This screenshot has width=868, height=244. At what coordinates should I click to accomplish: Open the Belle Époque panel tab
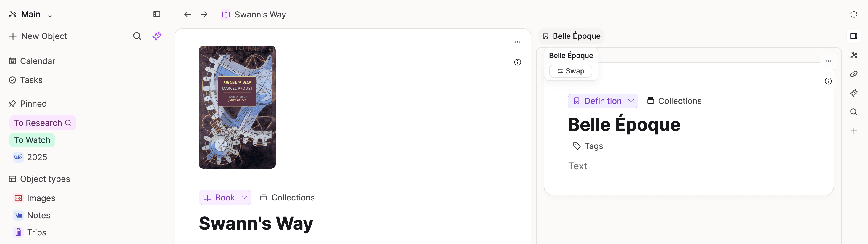pyautogui.click(x=572, y=36)
